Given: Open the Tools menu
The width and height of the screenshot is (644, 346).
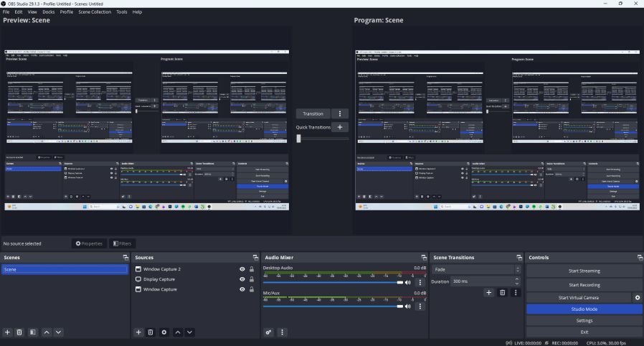Looking at the screenshot, I should tap(122, 12).
